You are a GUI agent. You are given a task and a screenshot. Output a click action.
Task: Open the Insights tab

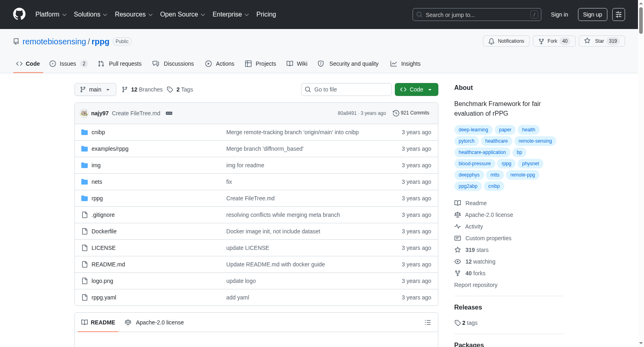(405, 64)
